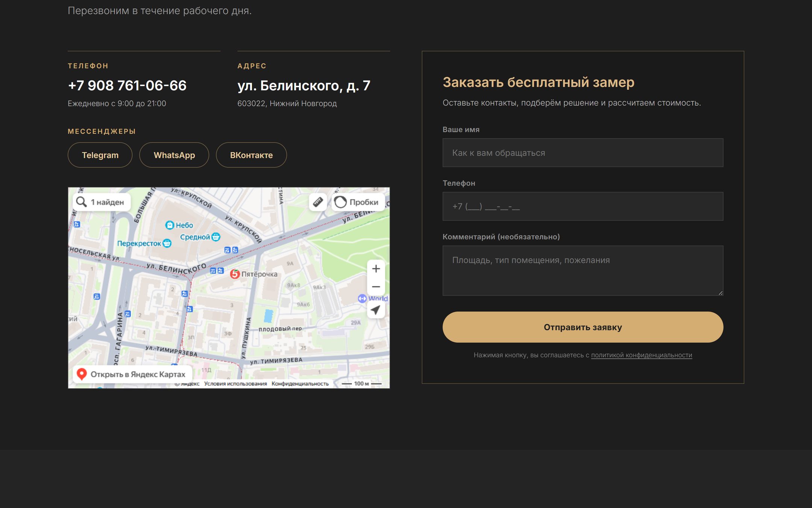
Task: Click the comment textarea resize handle
Action: click(720, 293)
